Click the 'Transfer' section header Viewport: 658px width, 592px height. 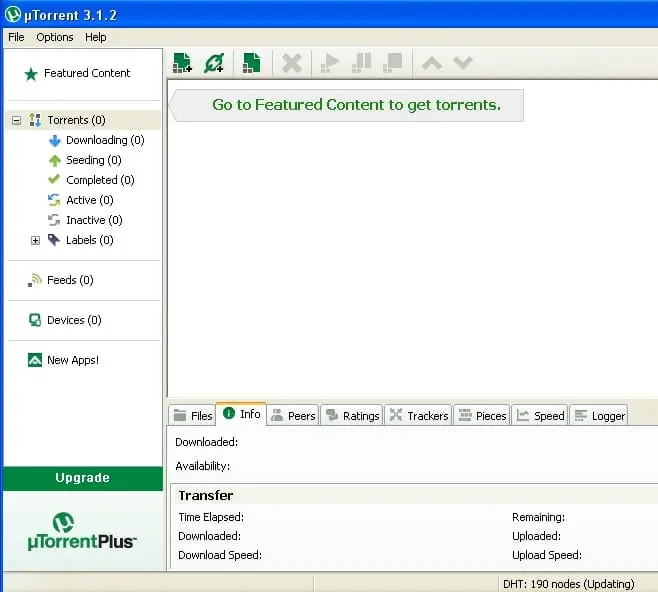point(206,496)
